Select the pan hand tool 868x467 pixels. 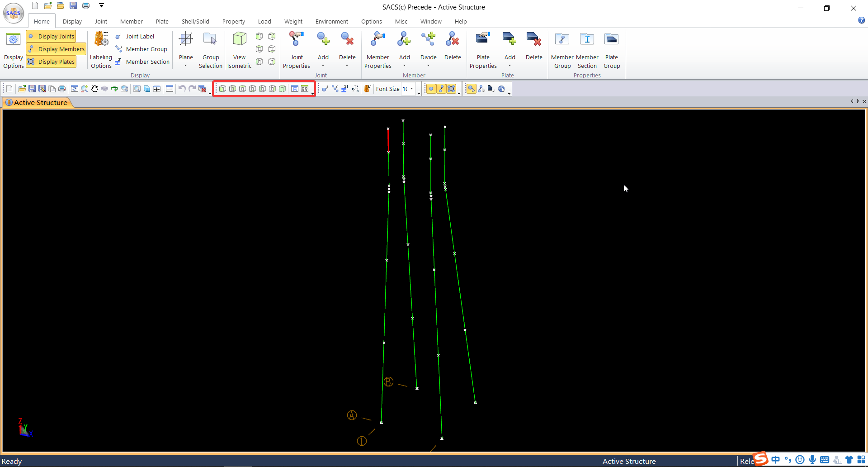(x=94, y=89)
